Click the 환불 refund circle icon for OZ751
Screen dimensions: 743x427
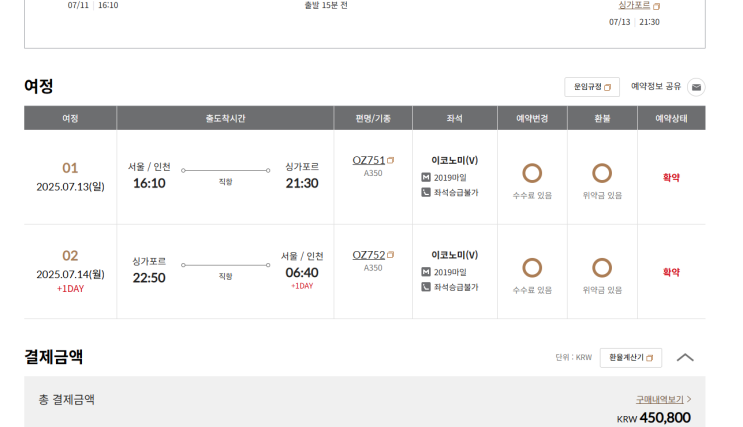click(602, 173)
